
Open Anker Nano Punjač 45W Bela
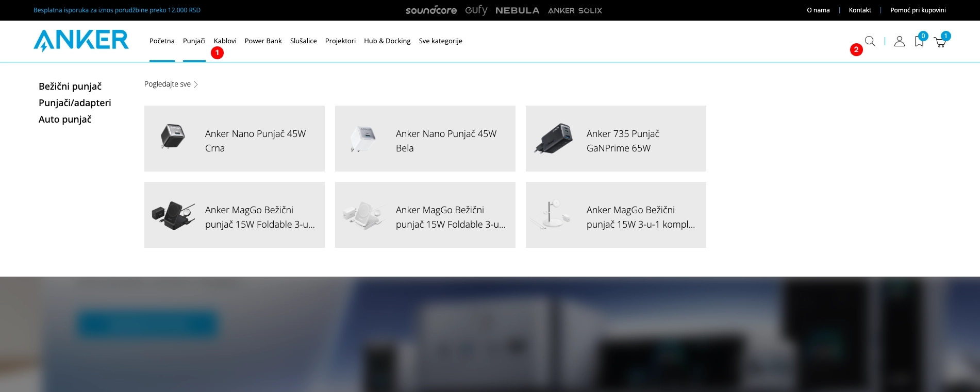click(425, 139)
